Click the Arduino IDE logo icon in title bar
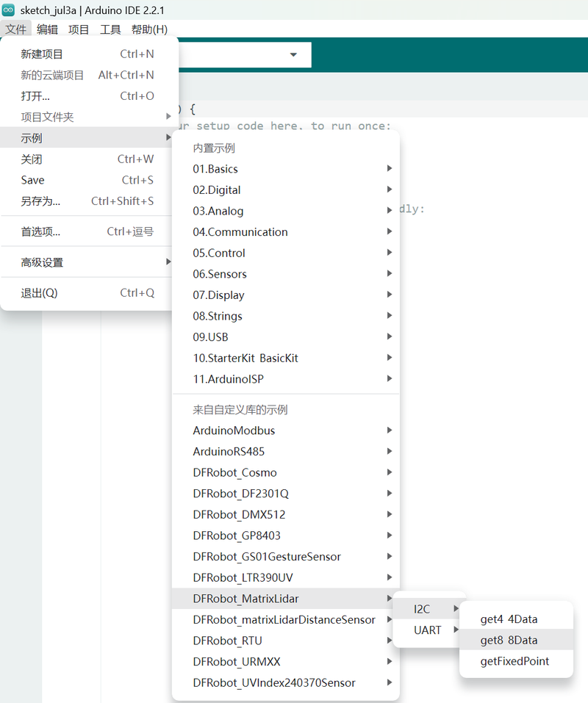The height and width of the screenshot is (703, 588). (x=9, y=10)
